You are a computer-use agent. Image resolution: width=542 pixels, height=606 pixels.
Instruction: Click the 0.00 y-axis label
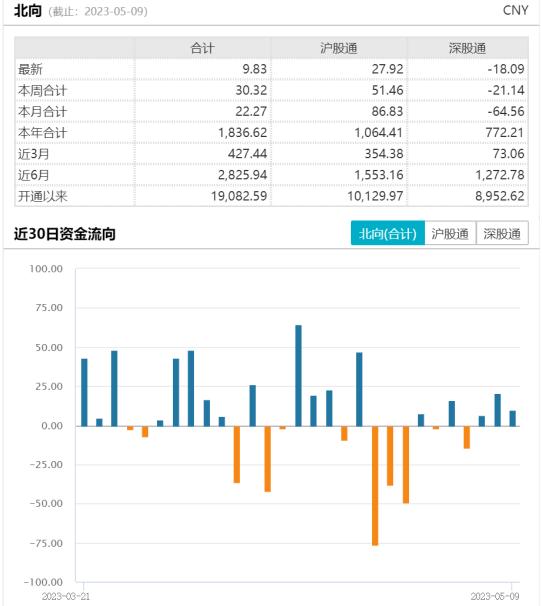click(52, 426)
